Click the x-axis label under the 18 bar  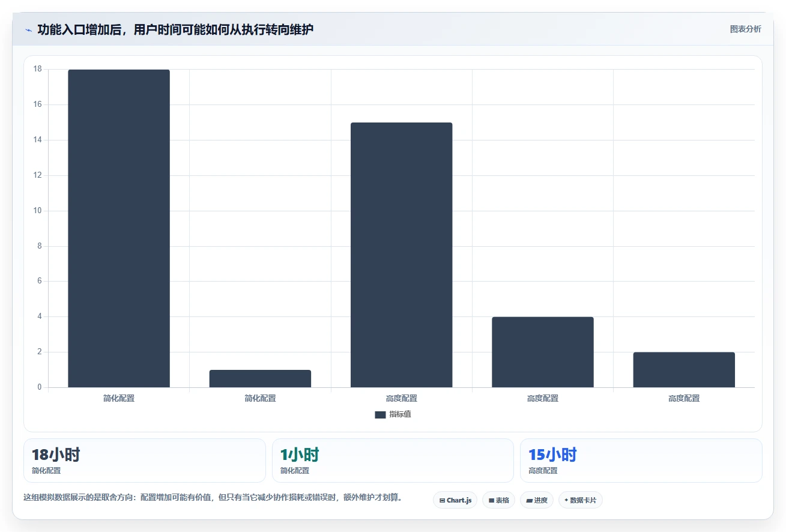click(119, 398)
